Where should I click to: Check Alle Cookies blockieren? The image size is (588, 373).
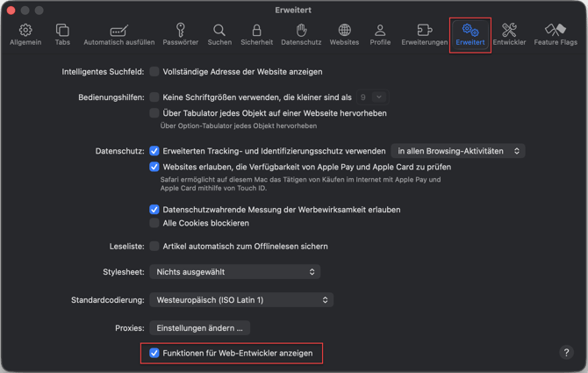(154, 223)
